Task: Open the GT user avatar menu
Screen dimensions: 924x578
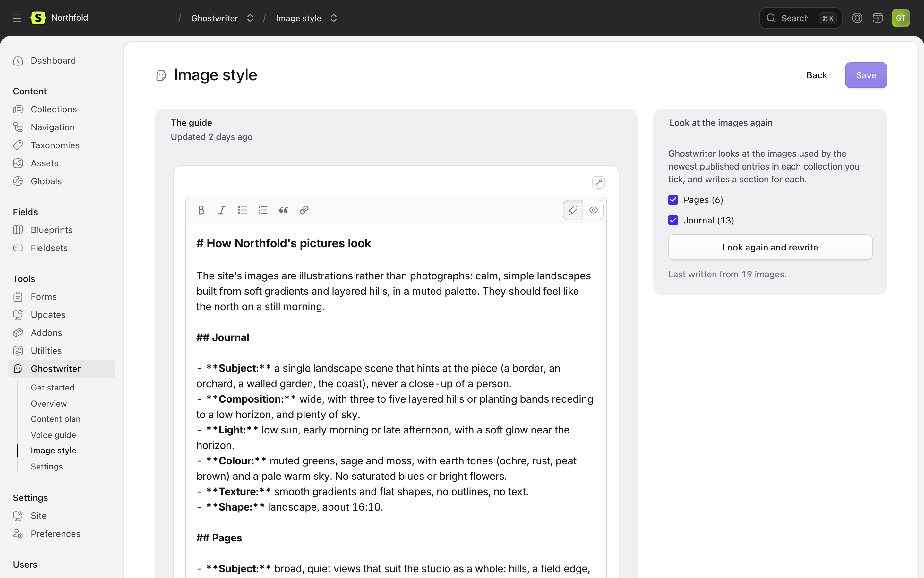Action: point(901,18)
